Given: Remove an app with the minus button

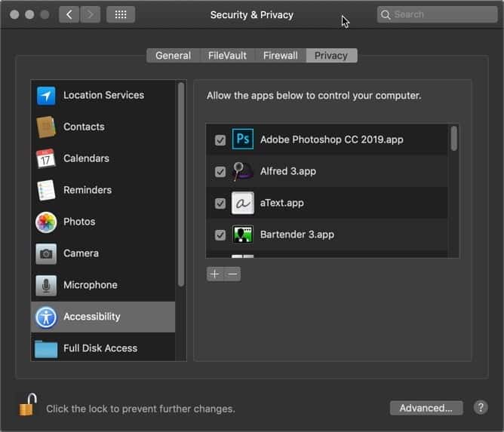Looking at the screenshot, I should 232,274.
